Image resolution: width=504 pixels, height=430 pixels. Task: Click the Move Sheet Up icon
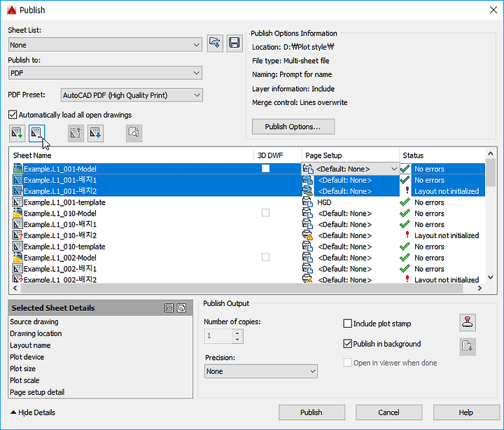pos(76,133)
